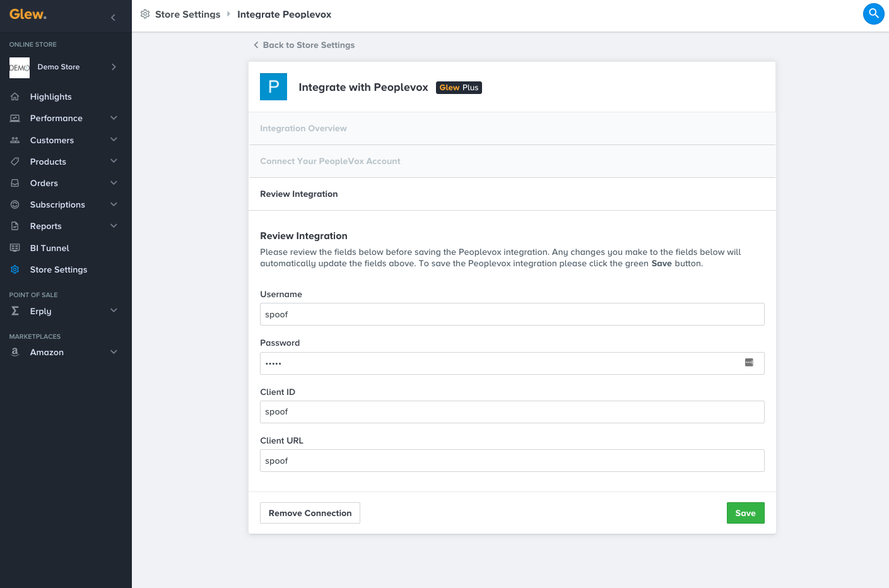Viewport: 889px width, 588px height.
Task: Expand the Reports menu chevron
Action: (x=114, y=226)
